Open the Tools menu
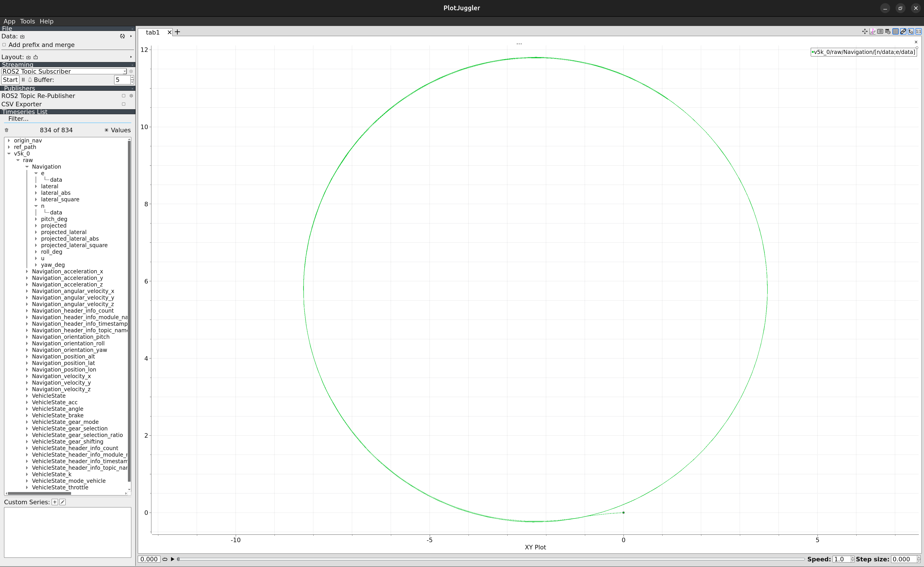Viewport: 924px width, 567px height. click(x=27, y=21)
